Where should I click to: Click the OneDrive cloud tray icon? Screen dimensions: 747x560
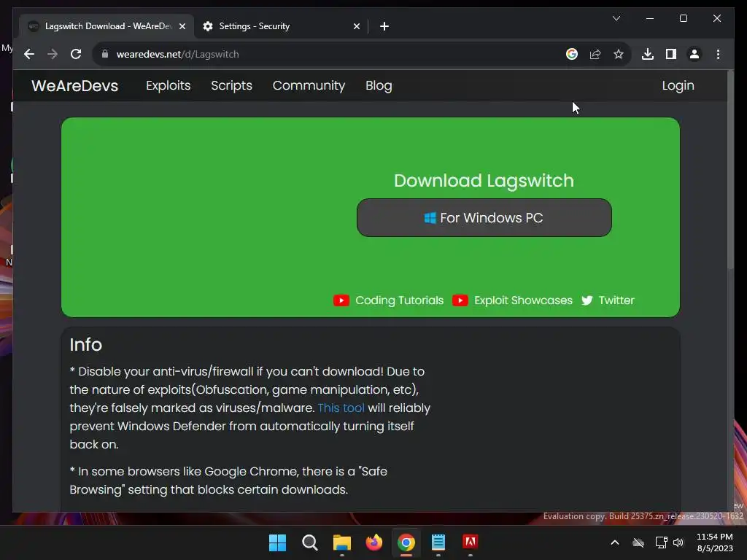click(638, 542)
